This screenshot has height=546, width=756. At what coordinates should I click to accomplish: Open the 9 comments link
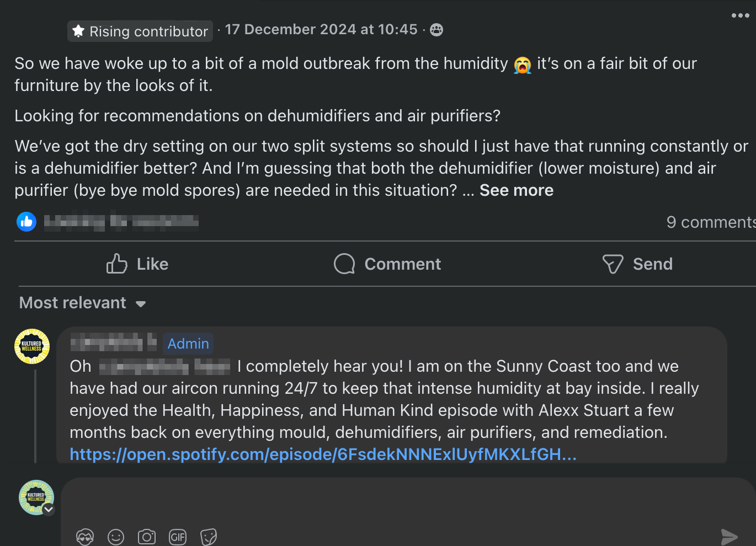(710, 222)
